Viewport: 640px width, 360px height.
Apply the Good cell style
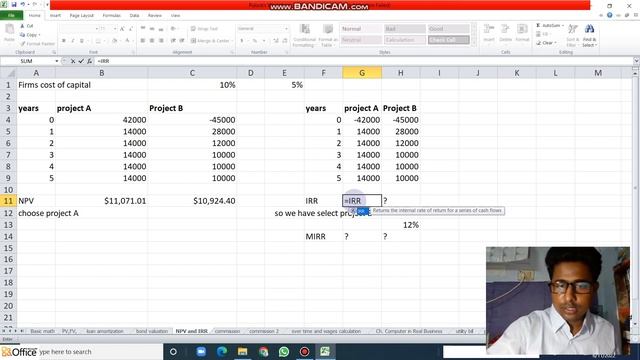pyautogui.click(x=448, y=29)
